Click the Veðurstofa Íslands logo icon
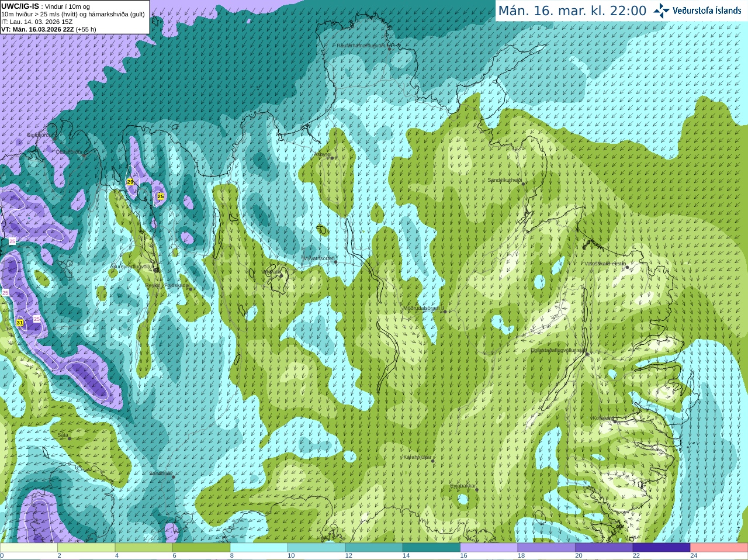The height and width of the screenshot is (560, 748). point(662,11)
